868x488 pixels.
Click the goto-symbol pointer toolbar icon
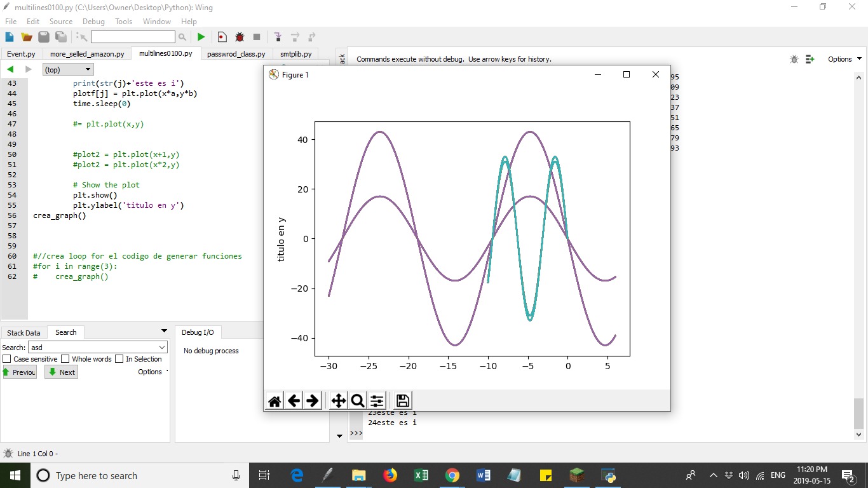tap(82, 37)
